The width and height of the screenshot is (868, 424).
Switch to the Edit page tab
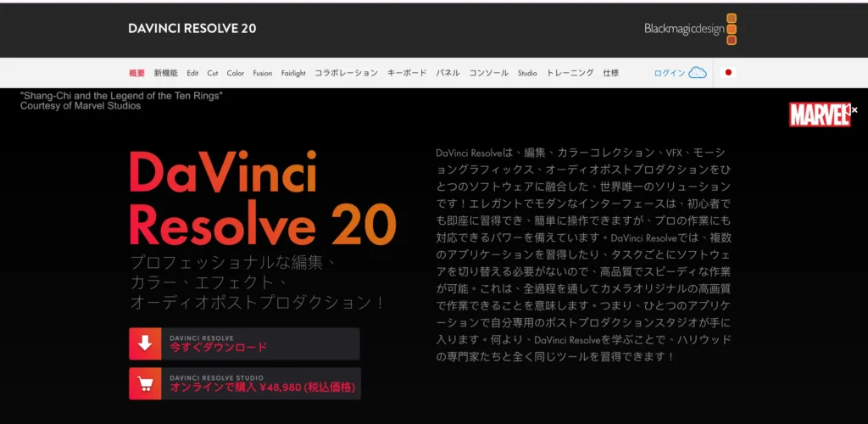(192, 73)
